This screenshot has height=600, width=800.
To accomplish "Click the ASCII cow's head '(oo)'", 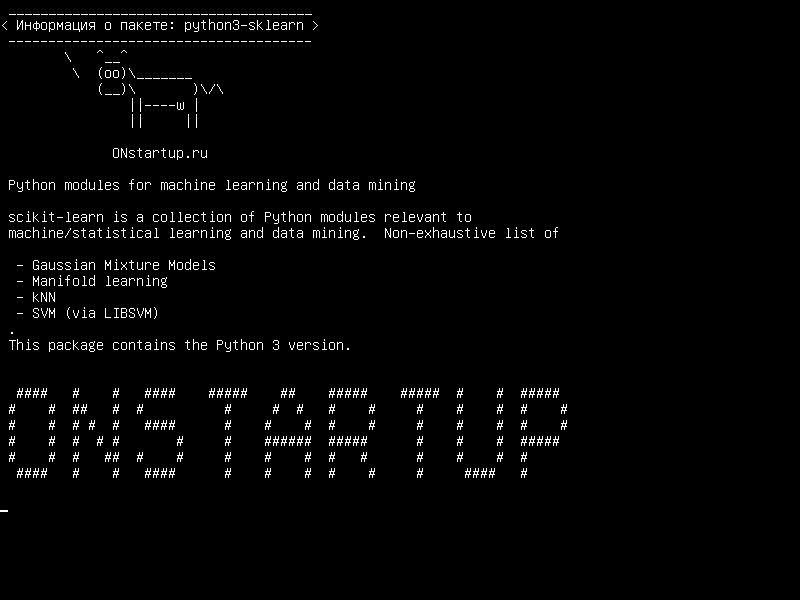I will point(112,73).
